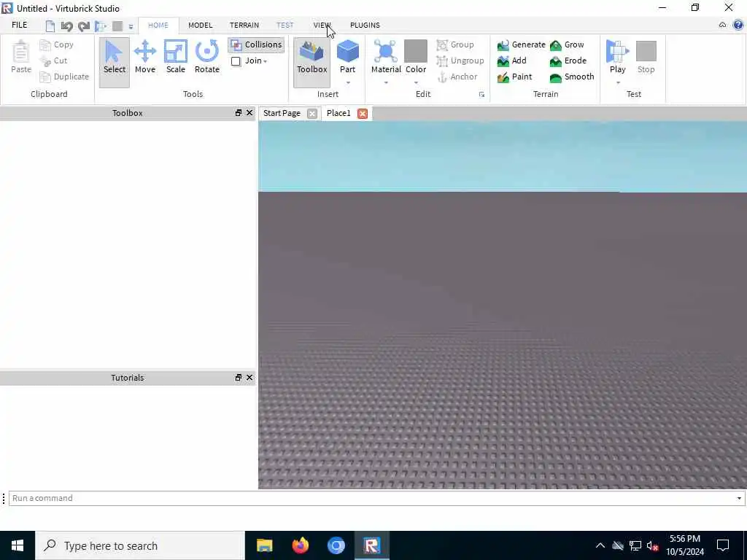Launch Firefox from the taskbar
The width and height of the screenshot is (747, 560).
coord(300,545)
